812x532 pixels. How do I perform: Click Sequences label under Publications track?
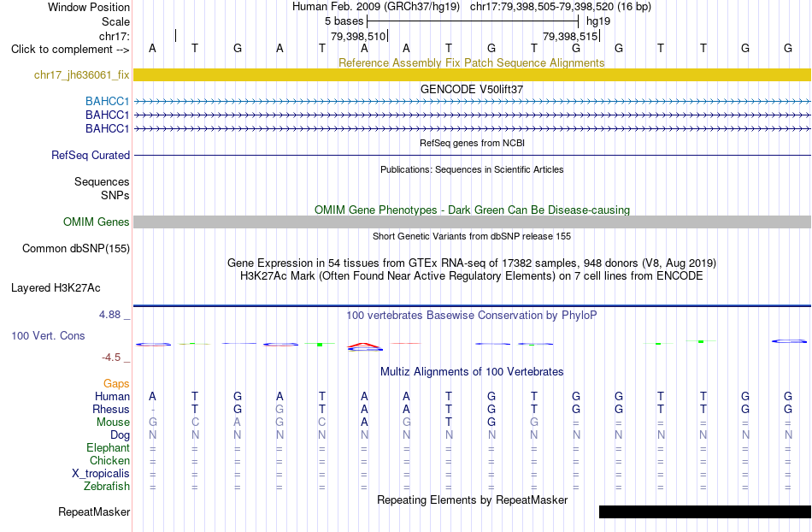[102, 182]
